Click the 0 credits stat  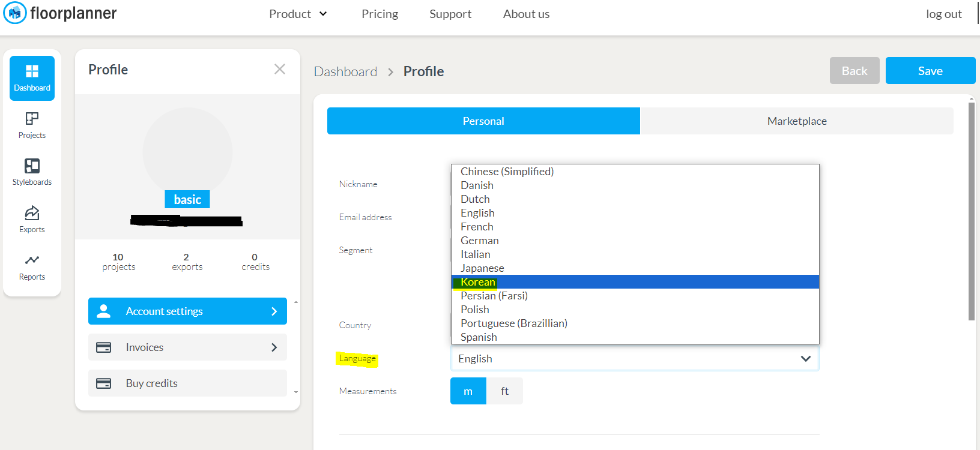[256, 262]
